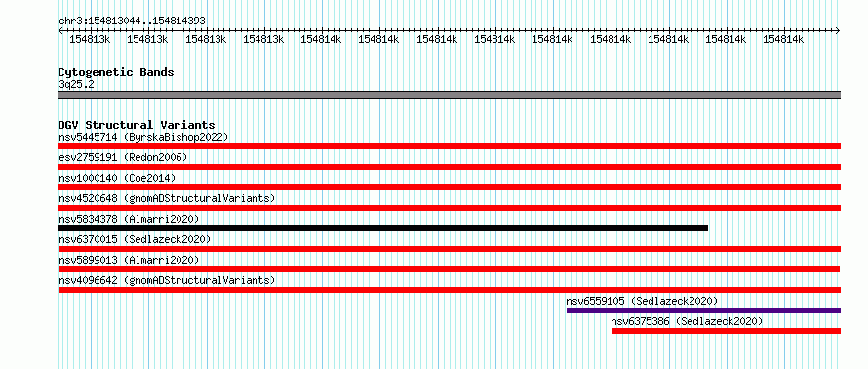This screenshot has height=369, width=868.
Task: Click the red bar for nsv4520648
Action: pyautogui.click(x=449, y=208)
